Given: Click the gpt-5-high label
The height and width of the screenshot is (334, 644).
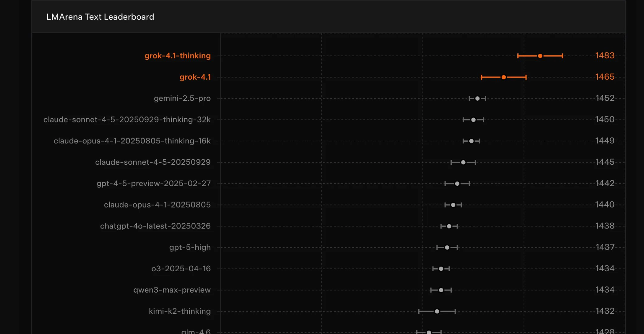Looking at the screenshot, I should [190, 247].
